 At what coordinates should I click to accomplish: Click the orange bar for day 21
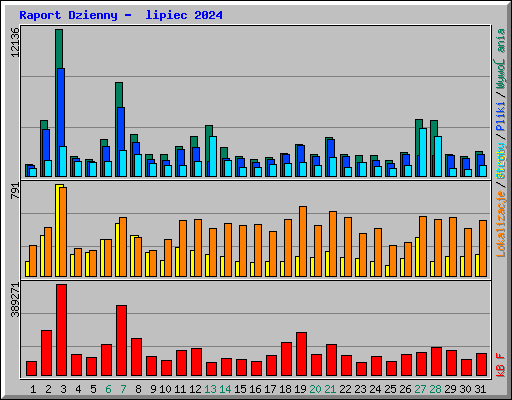tap(333, 244)
